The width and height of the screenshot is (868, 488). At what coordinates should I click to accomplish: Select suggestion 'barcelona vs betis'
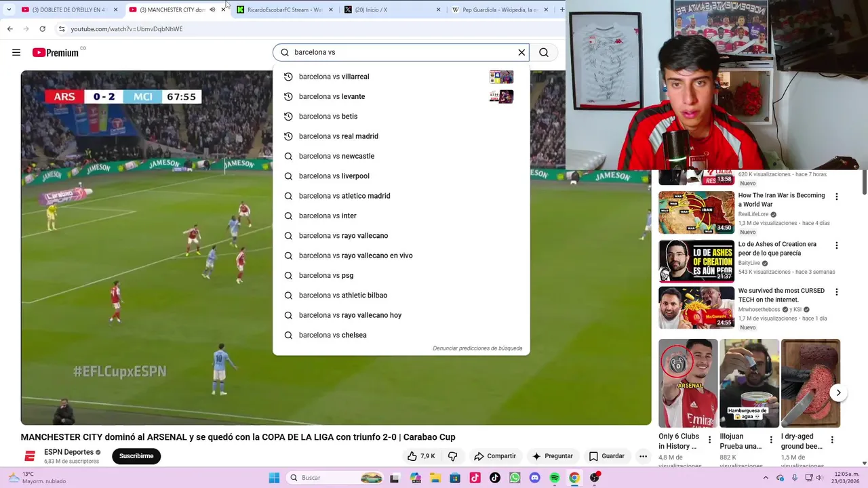(401, 117)
